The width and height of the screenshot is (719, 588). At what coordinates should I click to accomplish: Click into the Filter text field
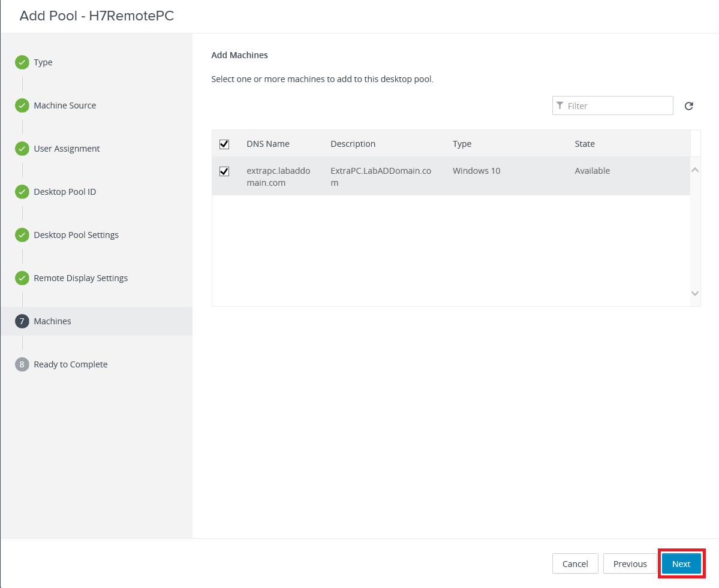coord(618,106)
